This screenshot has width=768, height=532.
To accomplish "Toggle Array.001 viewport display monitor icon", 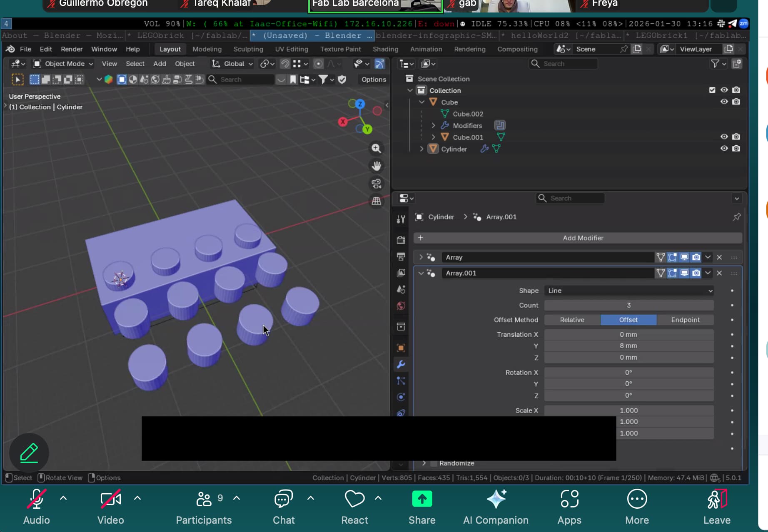I will pyautogui.click(x=685, y=273).
